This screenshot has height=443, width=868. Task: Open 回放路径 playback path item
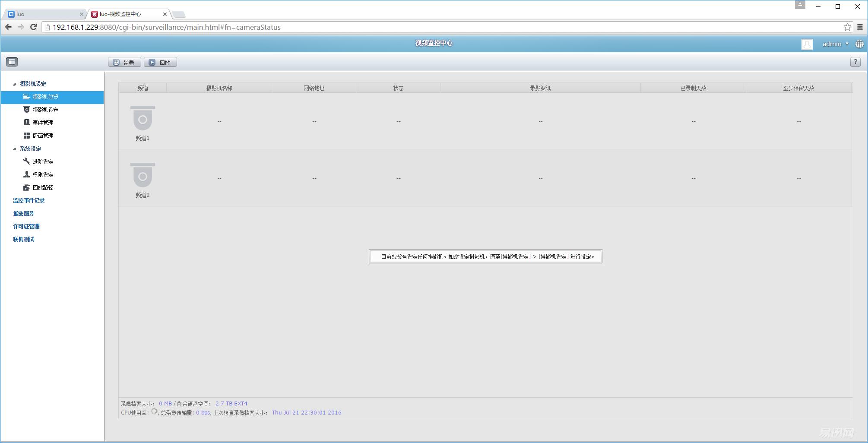[x=43, y=187]
